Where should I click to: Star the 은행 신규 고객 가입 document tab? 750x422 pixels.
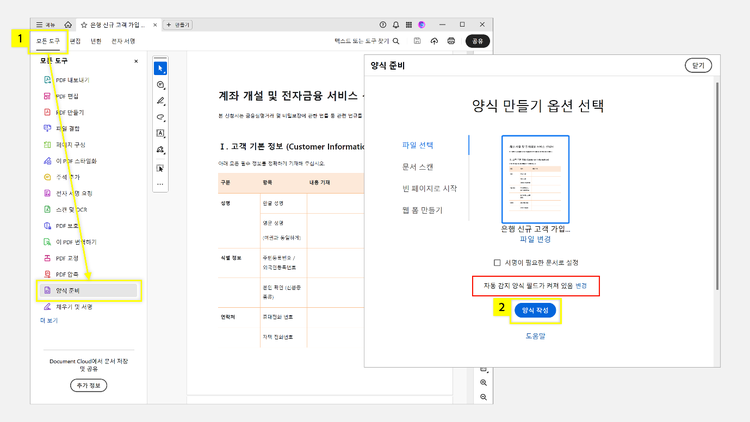point(84,25)
